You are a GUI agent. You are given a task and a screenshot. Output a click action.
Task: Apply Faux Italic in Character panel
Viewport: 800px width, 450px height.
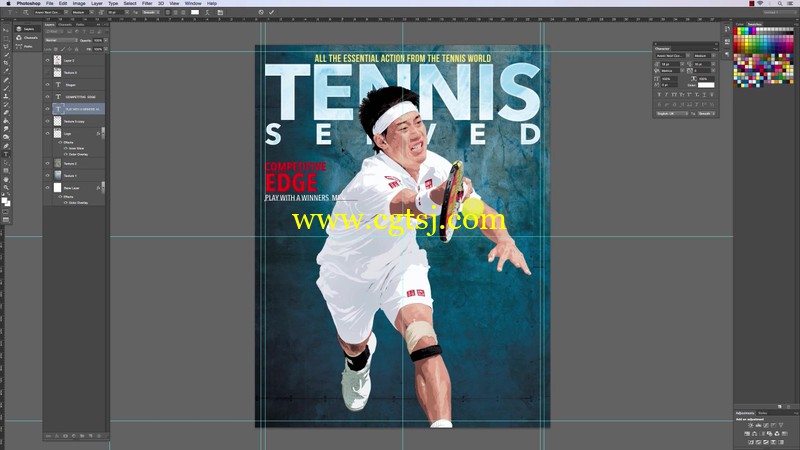(x=666, y=94)
